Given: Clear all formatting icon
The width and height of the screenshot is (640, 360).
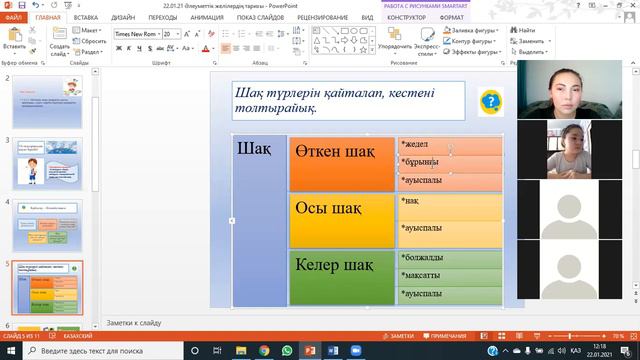Looking at the screenshot, I should (x=211, y=34).
